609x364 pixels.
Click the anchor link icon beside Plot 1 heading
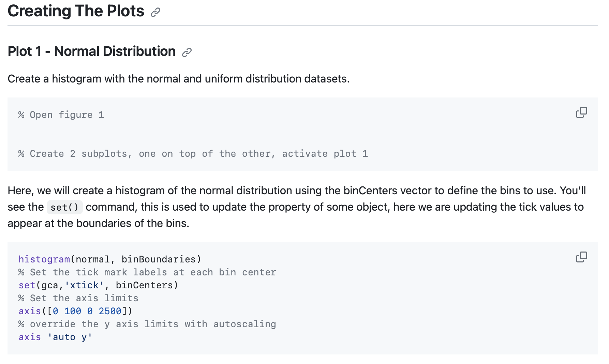point(187,52)
